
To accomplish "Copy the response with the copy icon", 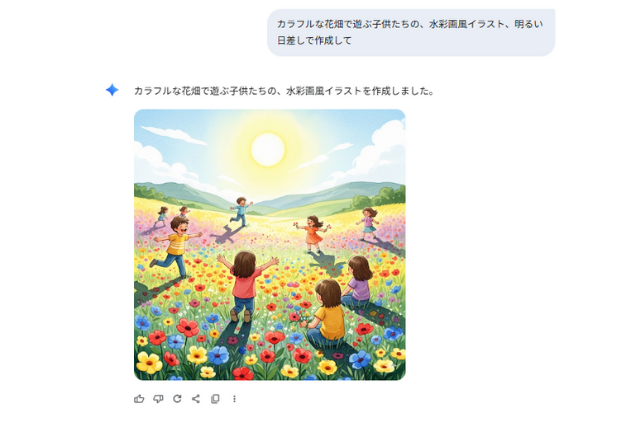I will (x=215, y=399).
